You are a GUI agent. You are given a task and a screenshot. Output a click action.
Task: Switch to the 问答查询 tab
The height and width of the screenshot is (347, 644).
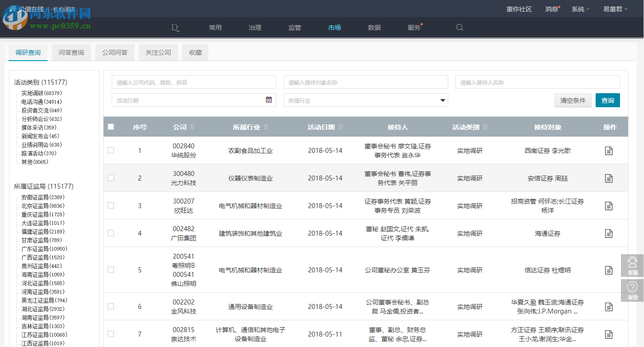click(71, 52)
